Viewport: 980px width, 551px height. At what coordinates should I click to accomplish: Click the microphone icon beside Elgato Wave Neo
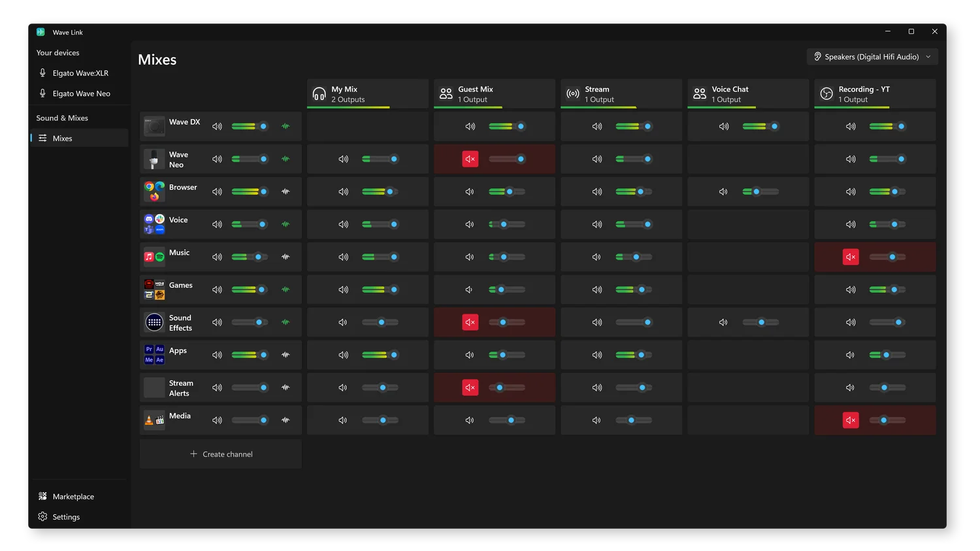pyautogui.click(x=42, y=93)
